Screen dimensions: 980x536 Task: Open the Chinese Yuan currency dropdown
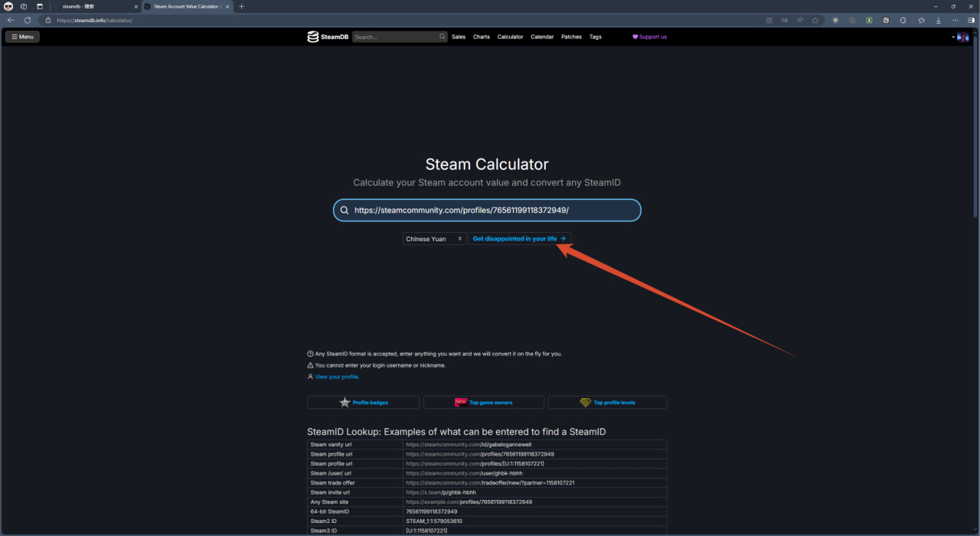pyautogui.click(x=434, y=239)
